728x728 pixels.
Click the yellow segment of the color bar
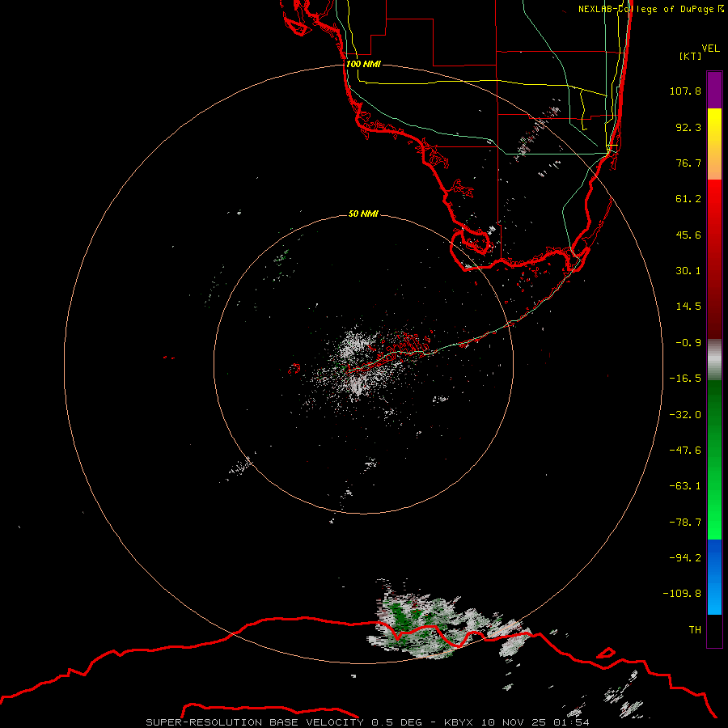pos(714,144)
